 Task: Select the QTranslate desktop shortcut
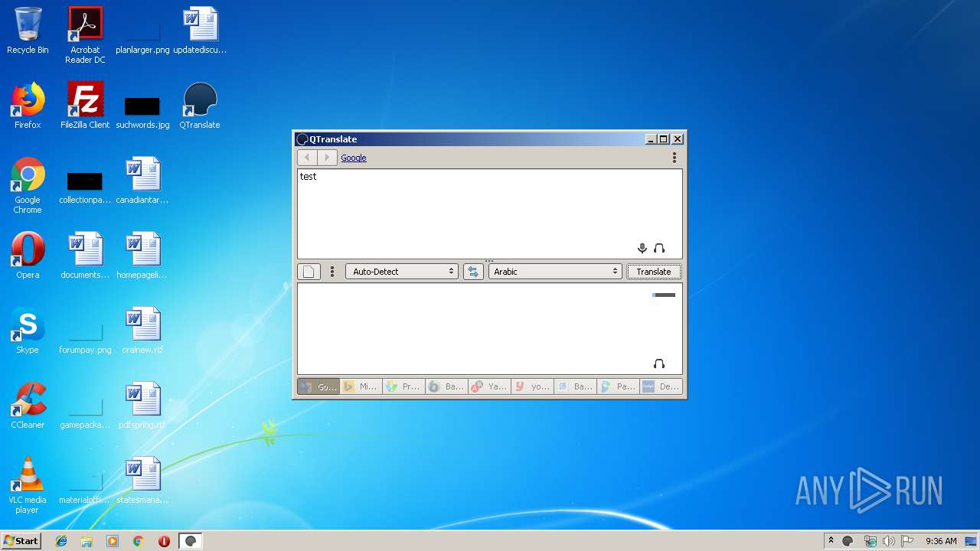coord(200,106)
